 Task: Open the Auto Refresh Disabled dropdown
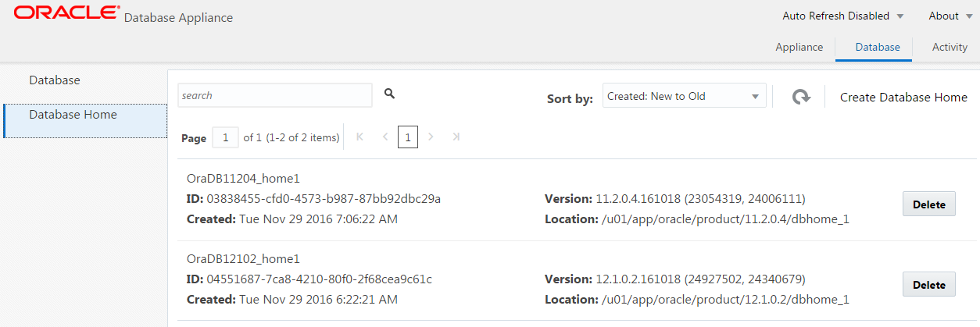coord(843,16)
